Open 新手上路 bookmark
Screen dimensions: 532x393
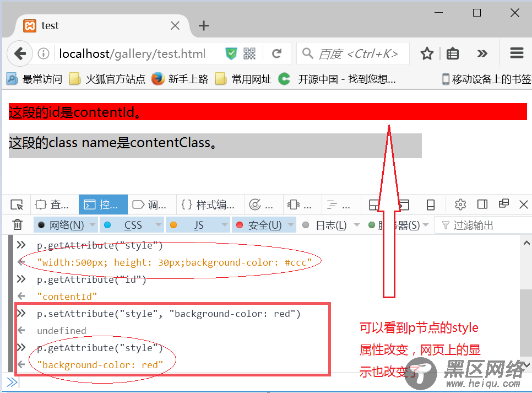pyautogui.click(x=180, y=79)
